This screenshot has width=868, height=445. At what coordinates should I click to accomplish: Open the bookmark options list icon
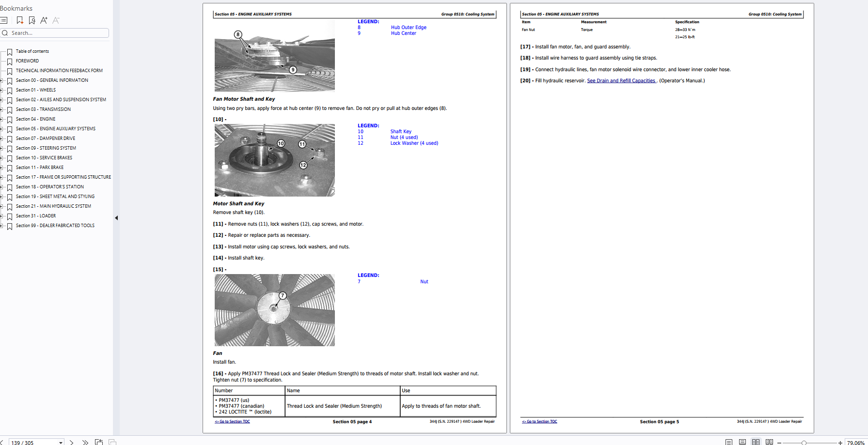tap(4, 20)
